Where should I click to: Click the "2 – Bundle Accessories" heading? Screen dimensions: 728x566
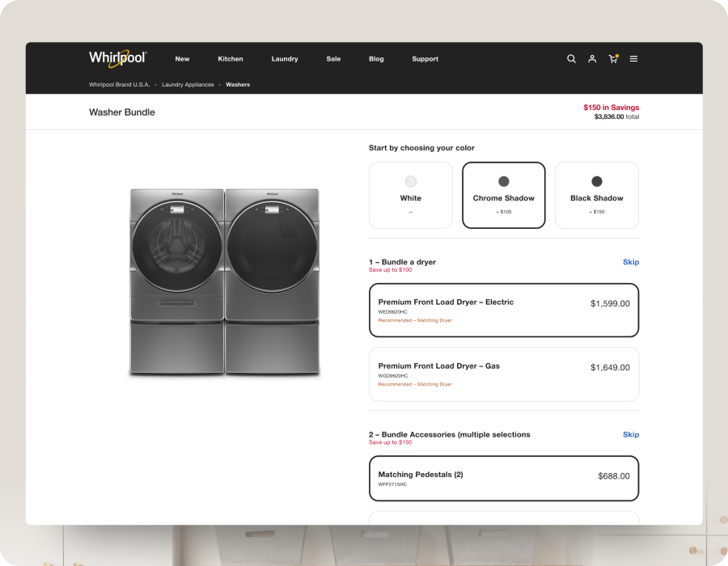(x=450, y=435)
